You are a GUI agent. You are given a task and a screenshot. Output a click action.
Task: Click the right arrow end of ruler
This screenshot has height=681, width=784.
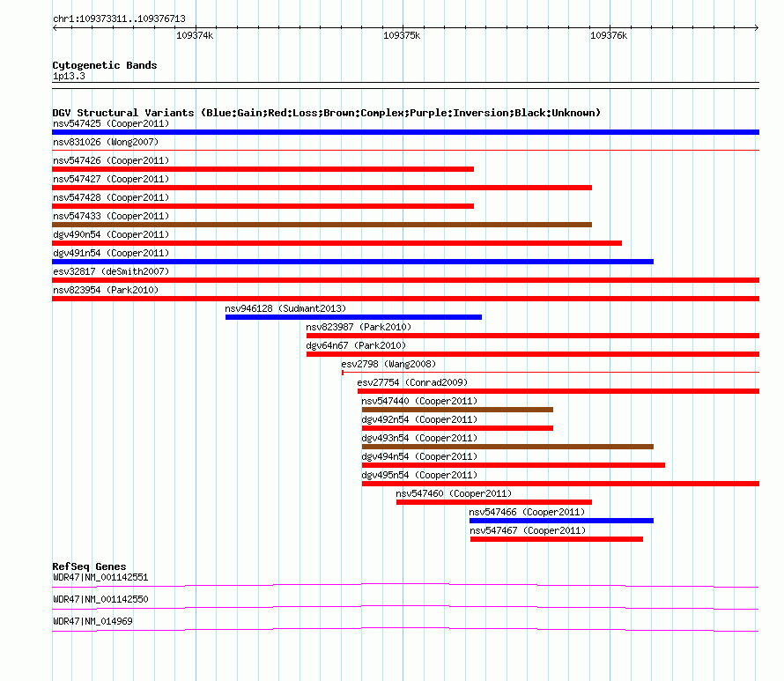[757, 28]
